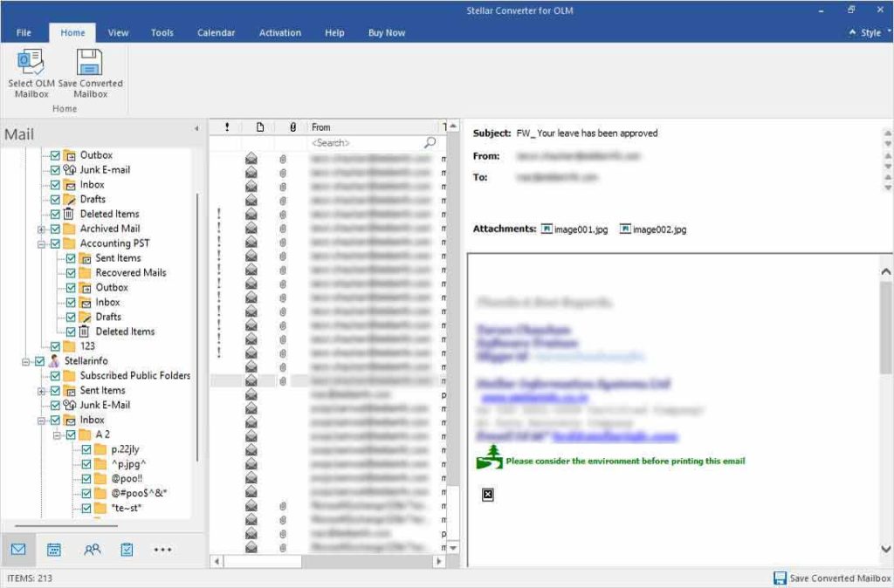Open the image001.jpg attachment
The width and height of the screenshot is (894, 588).
574,229
